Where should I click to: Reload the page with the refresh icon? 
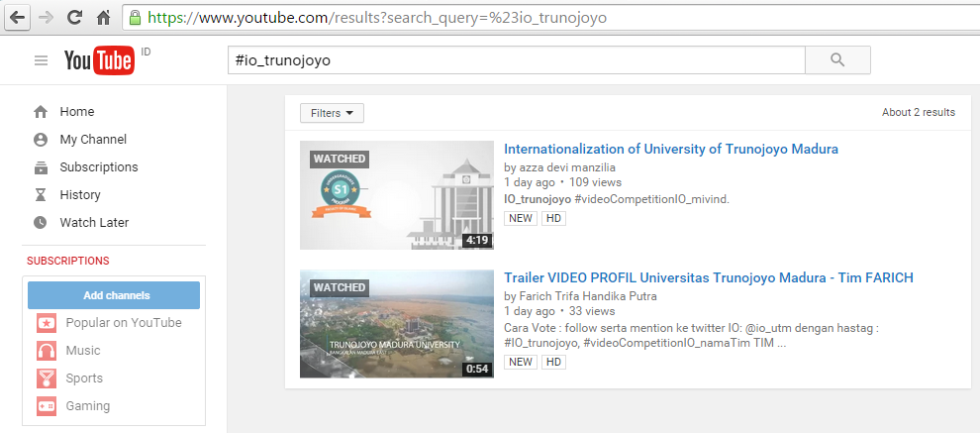click(x=74, y=18)
